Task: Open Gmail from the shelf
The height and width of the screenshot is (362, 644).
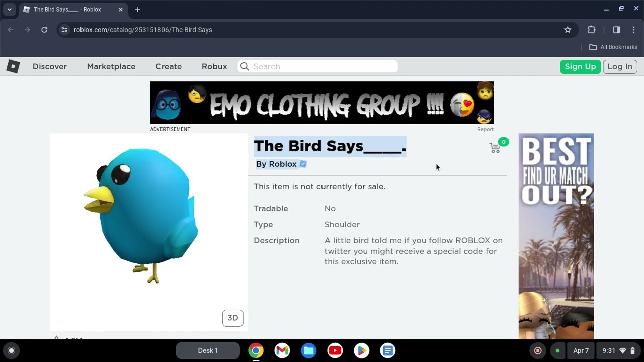Action: coord(282,350)
